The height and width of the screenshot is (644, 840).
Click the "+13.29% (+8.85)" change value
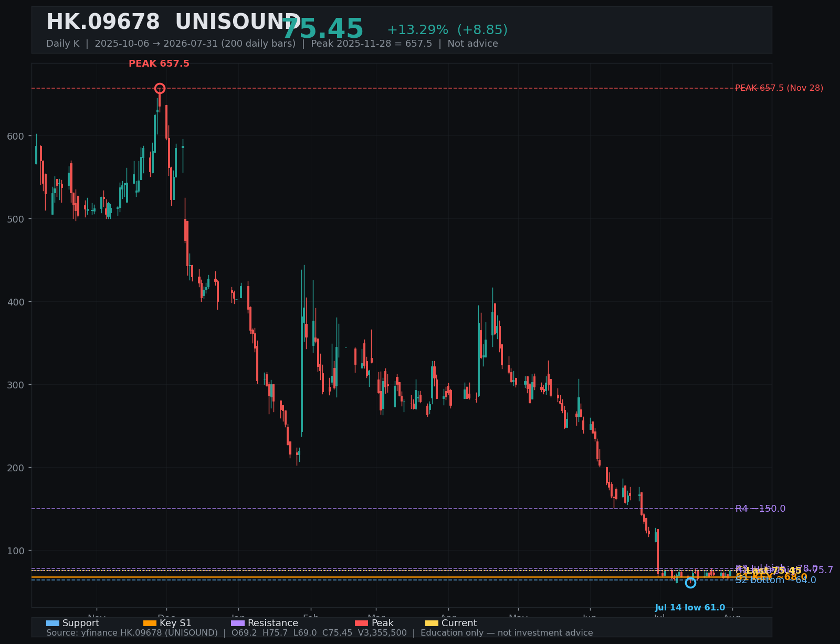447,30
